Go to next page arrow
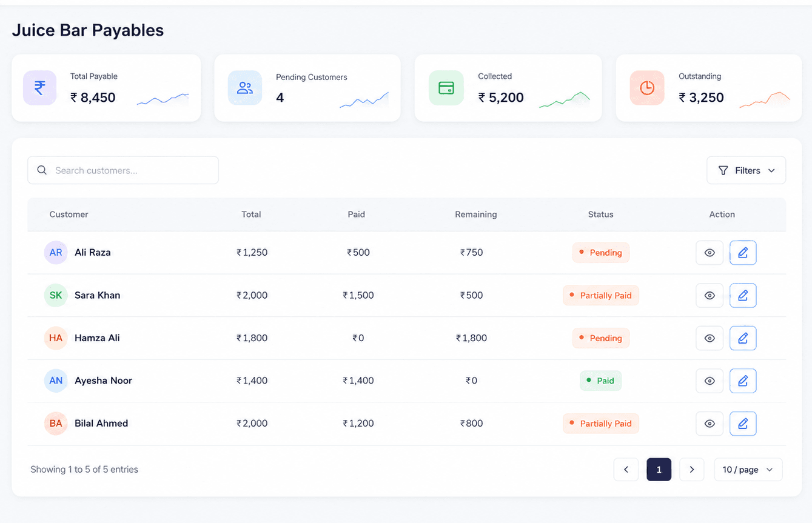The width and height of the screenshot is (812, 523). (x=692, y=470)
